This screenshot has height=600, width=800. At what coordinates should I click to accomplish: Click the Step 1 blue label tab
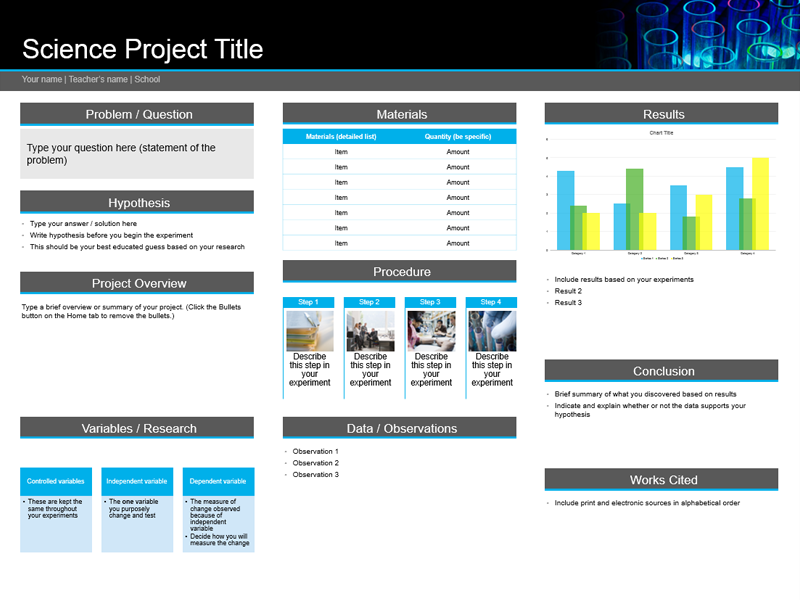point(309,302)
